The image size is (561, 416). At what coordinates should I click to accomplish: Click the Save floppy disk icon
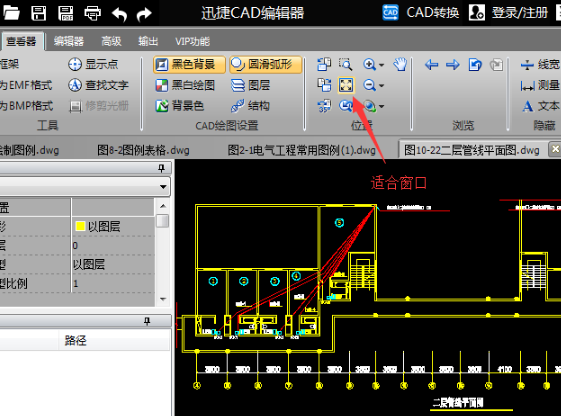point(38,13)
